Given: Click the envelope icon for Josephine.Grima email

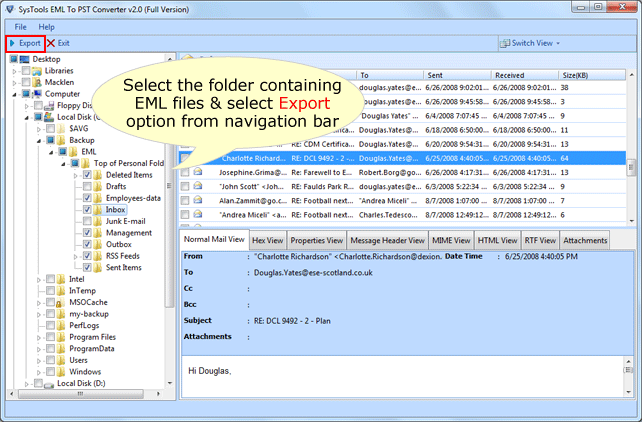Looking at the screenshot, I should click(x=198, y=172).
